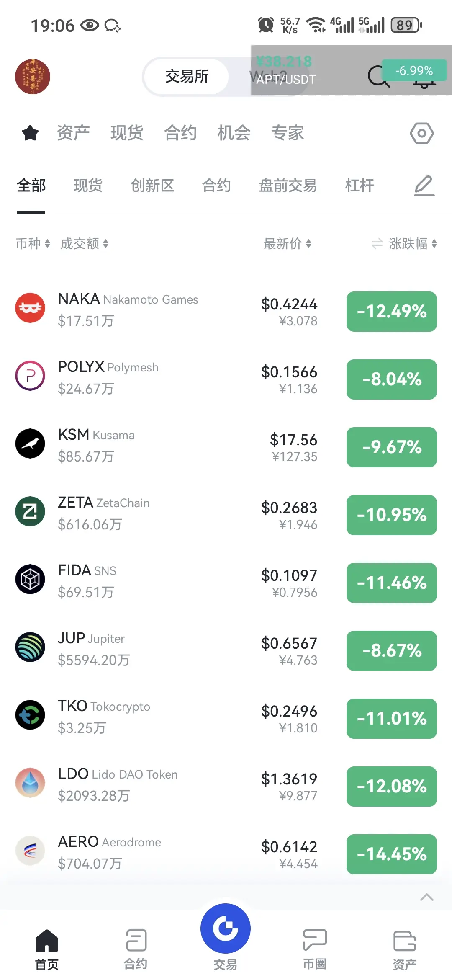The image size is (452, 980).
Task: Open the hexagon settings icon
Action: [421, 133]
